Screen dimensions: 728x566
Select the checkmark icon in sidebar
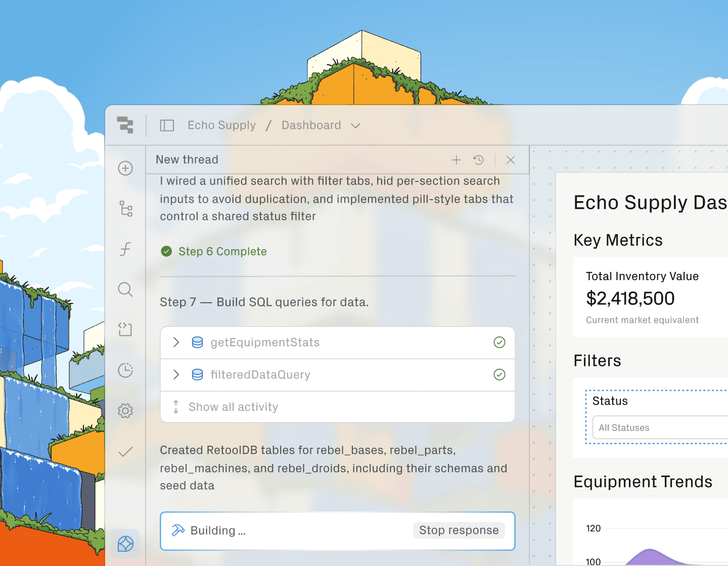point(125,451)
